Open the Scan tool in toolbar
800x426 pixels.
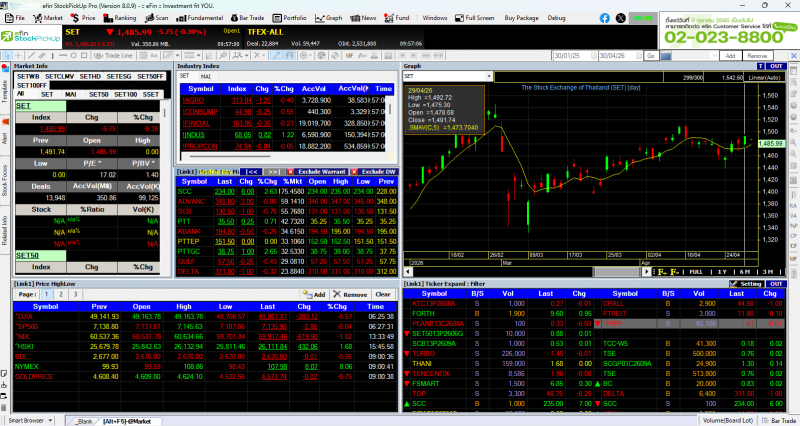(157, 18)
